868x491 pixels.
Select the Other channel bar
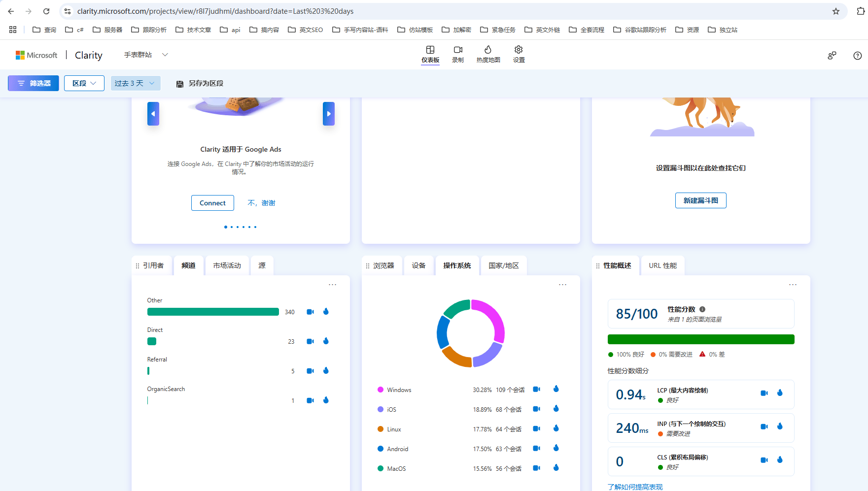tap(213, 312)
